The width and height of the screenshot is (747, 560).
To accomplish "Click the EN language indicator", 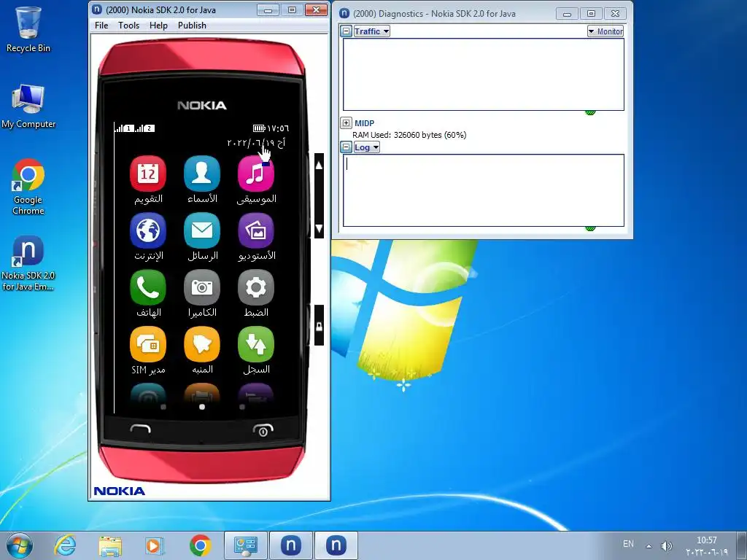I will (x=628, y=544).
